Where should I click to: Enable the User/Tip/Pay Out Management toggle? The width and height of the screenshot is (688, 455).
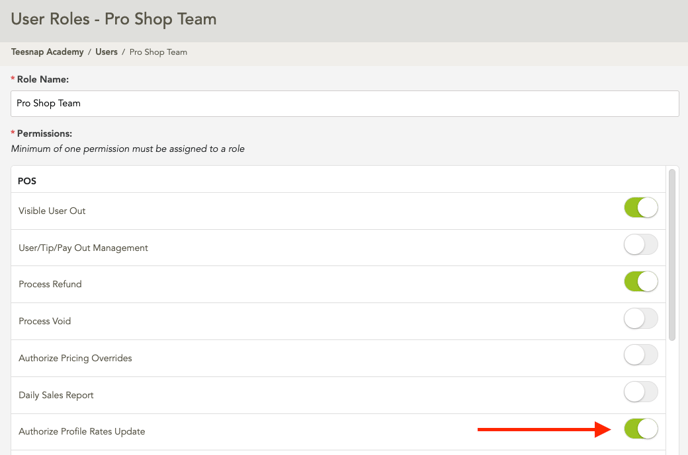(640, 245)
